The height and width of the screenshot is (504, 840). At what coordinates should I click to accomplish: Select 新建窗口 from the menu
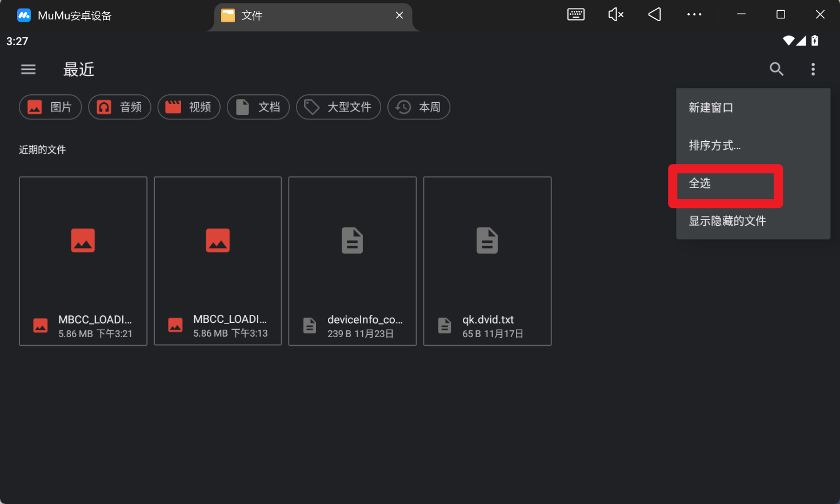(x=711, y=107)
